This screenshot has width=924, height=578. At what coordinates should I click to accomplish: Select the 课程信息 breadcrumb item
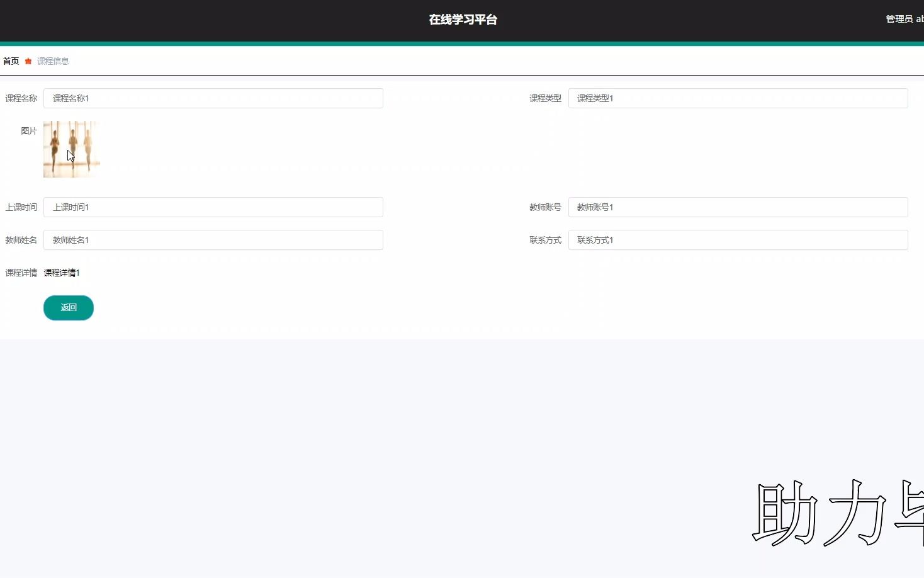click(x=53, y=60)
